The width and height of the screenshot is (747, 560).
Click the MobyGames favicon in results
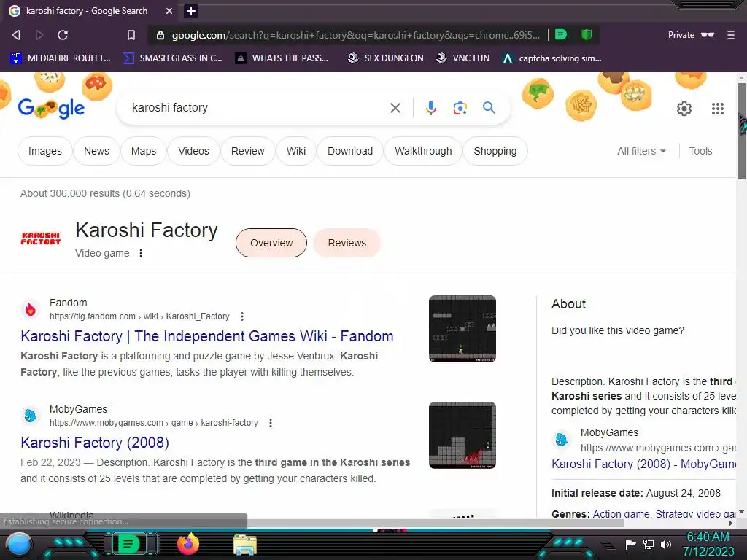31,416
